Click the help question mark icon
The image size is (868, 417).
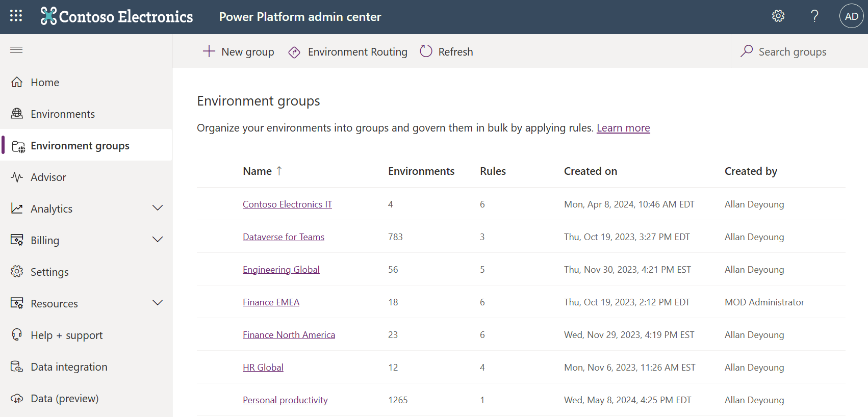click(814, 16)
